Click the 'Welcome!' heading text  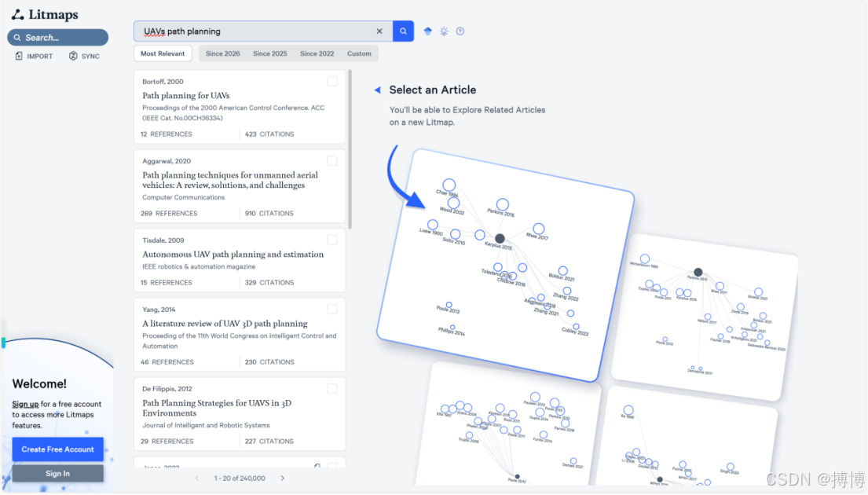click(x=39, y=383)
